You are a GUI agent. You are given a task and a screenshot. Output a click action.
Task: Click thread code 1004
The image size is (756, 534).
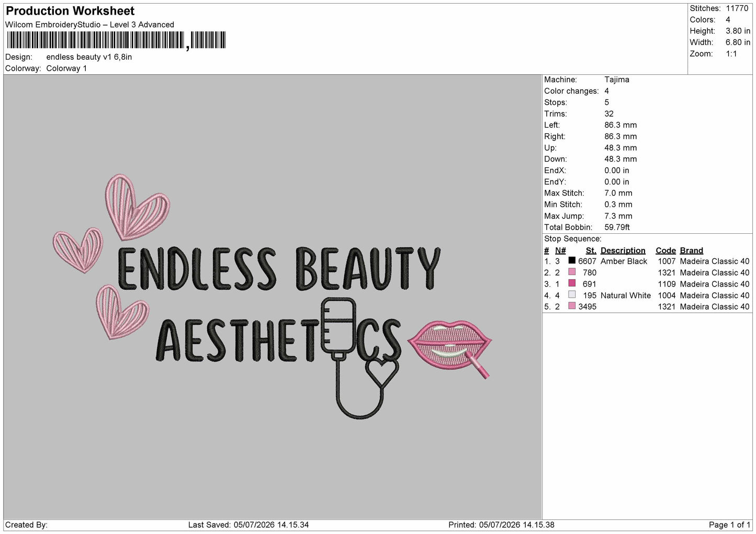667,296
